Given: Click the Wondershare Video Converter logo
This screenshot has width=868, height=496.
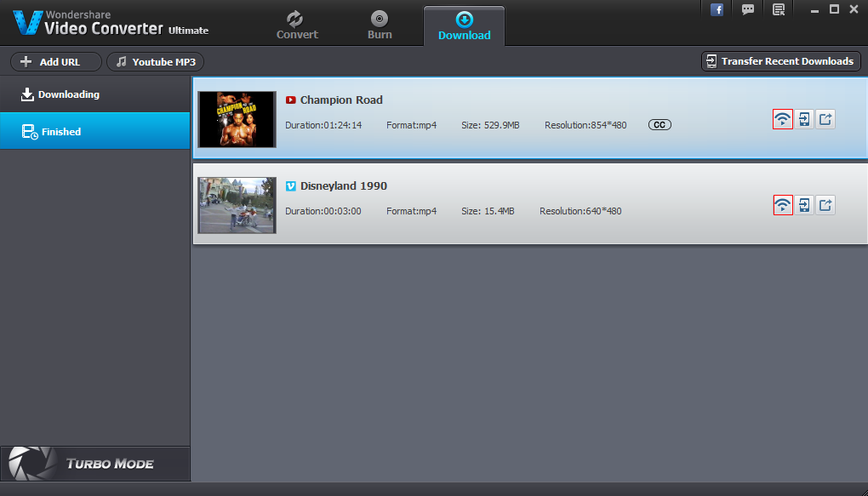Looking at the screenshot, I should [111, 23].
